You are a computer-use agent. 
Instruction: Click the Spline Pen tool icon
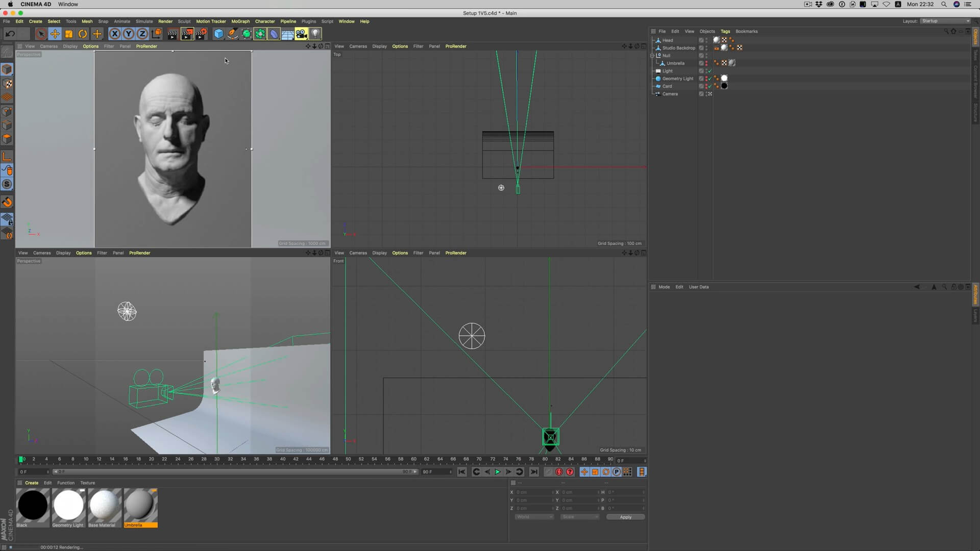(232, 34)
